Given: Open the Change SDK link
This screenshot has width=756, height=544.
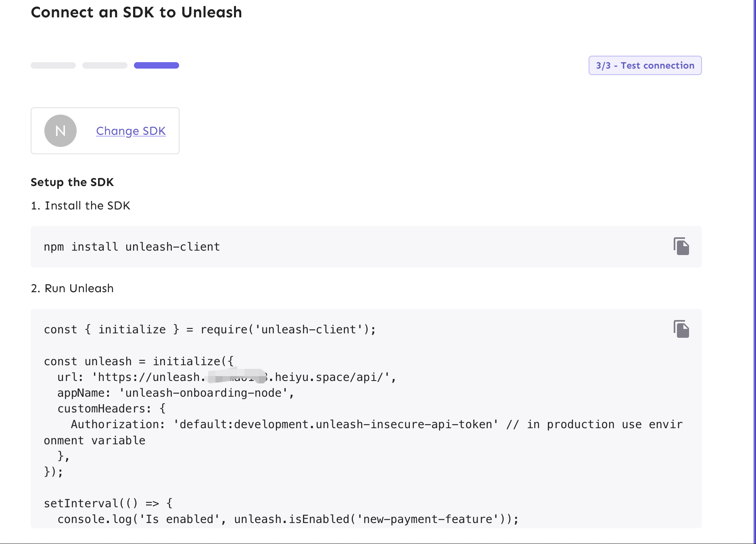Looking at the screenshot, I should [131, 131].
